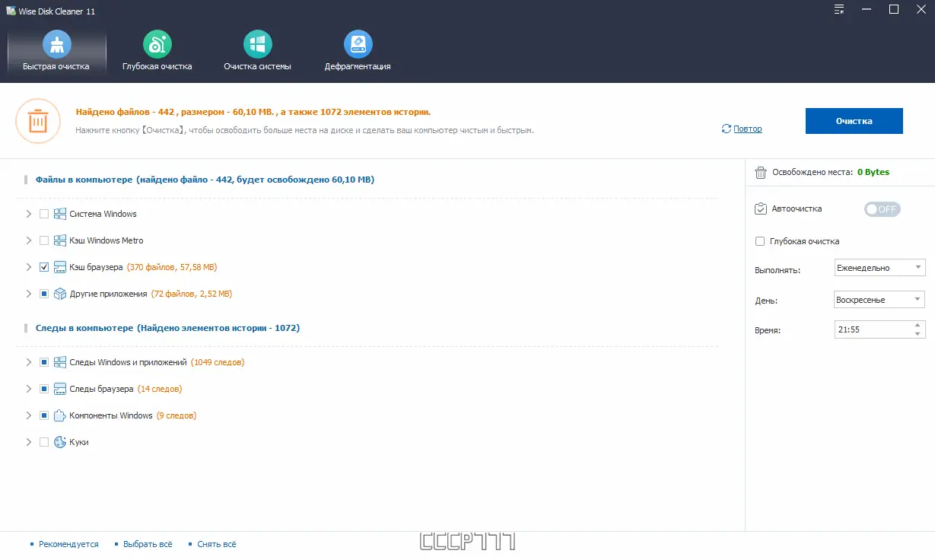The image size is (935, 560).
Task: Open the Дефрагментация drive icon
Action: (x=358, y=44)
